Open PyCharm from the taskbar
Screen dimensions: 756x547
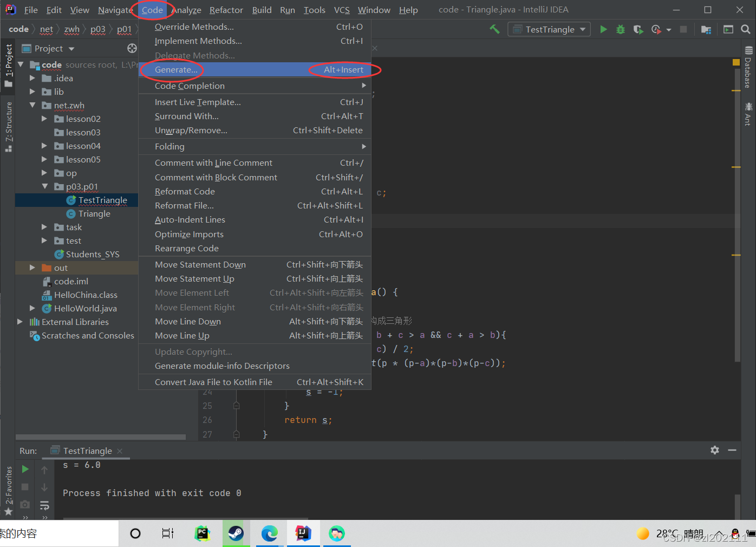202,533
